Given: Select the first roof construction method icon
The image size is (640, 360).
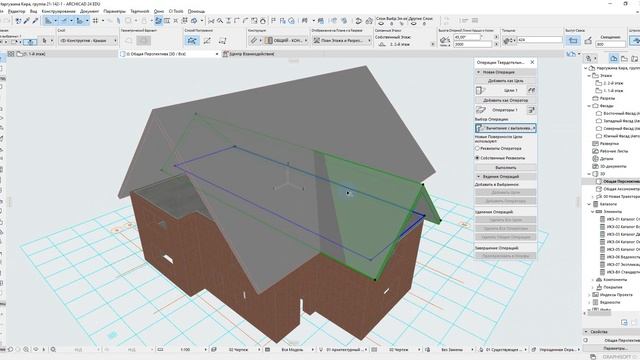Looking at the screenshot, I should 192,40.
